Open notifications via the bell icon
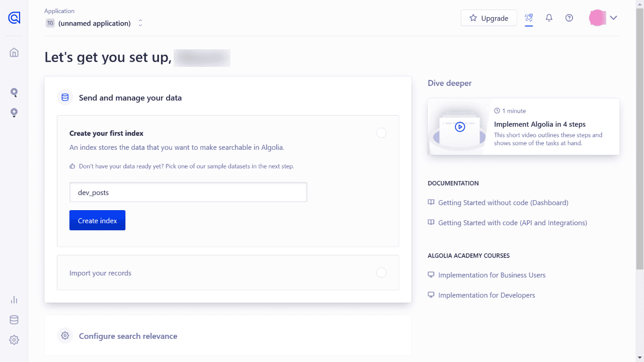Viewport: 644px width, 362px height. 549,18
